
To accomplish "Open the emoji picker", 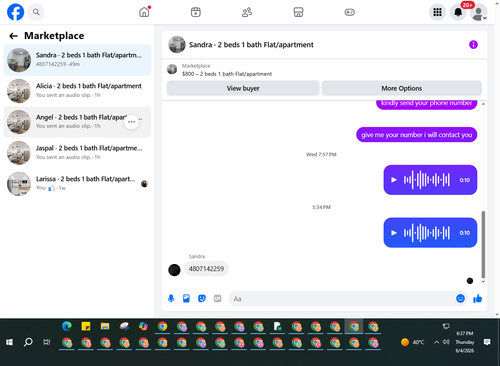I will click(x=460, y=298).
